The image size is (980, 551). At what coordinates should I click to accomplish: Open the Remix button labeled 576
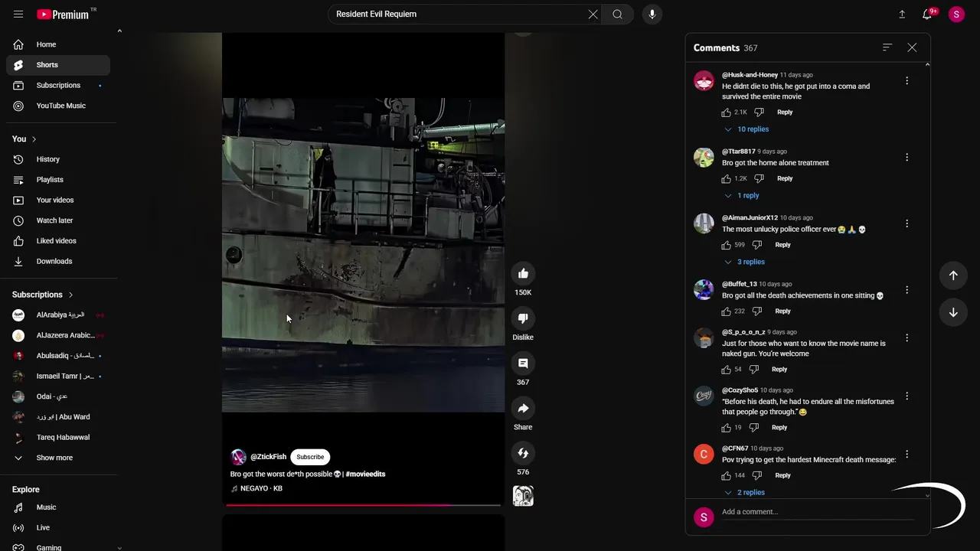[523, 453]
